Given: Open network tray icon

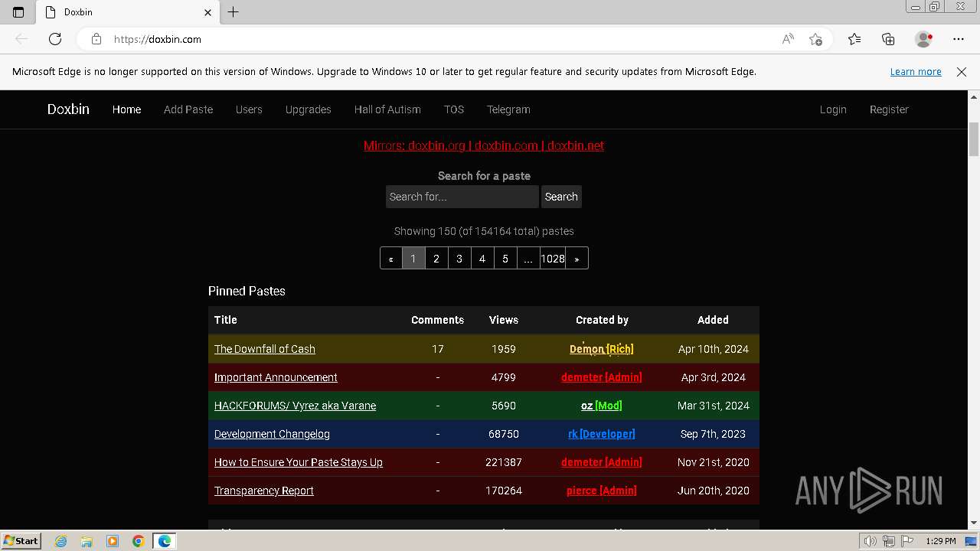Looking at the screenshot, I should click(888, 541).
